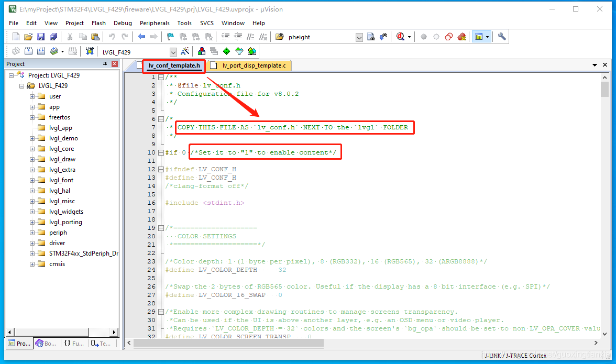Open the pheight search history dropdown

click(359, 37)
